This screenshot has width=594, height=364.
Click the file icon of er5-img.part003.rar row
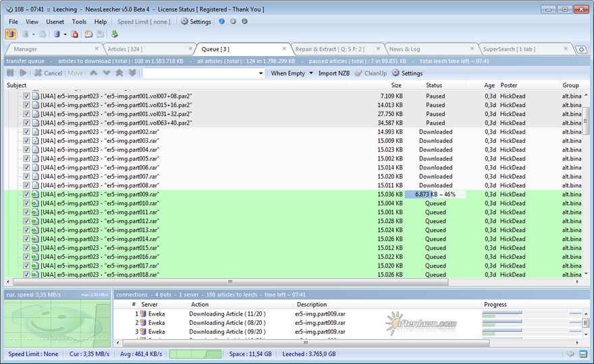[35, 141]
